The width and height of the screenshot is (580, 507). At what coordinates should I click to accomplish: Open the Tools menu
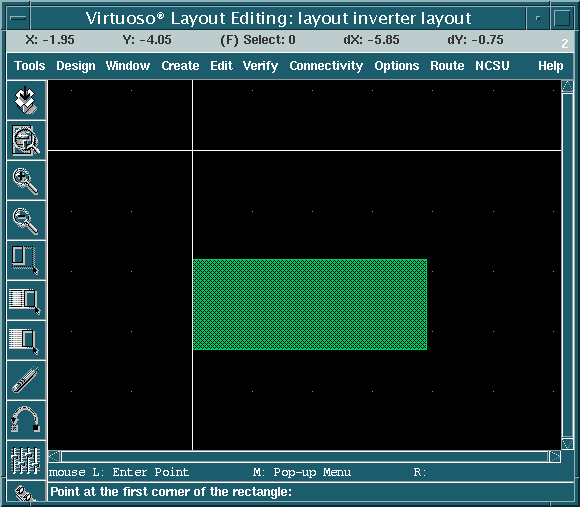point(30,66)
